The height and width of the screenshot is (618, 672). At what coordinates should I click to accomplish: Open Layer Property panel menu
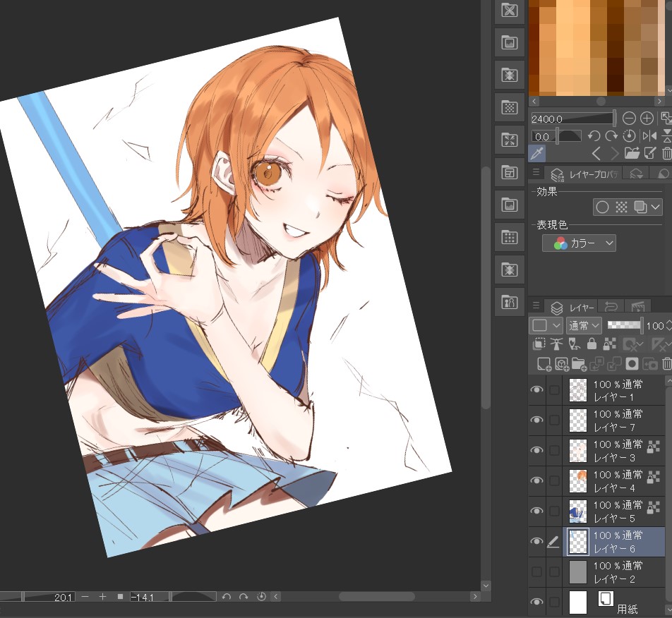point(536,172)
